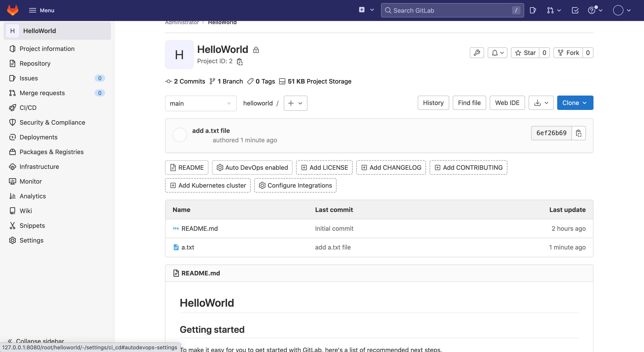Click commit hash 6ef26b69
The width and height of the screenshot is (644, 352).
click(x=551, y=133)
